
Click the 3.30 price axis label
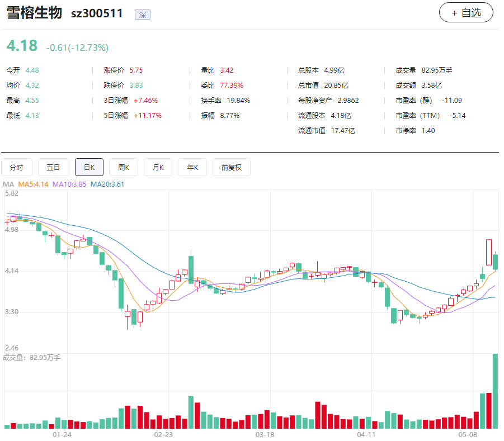point(12,312)
